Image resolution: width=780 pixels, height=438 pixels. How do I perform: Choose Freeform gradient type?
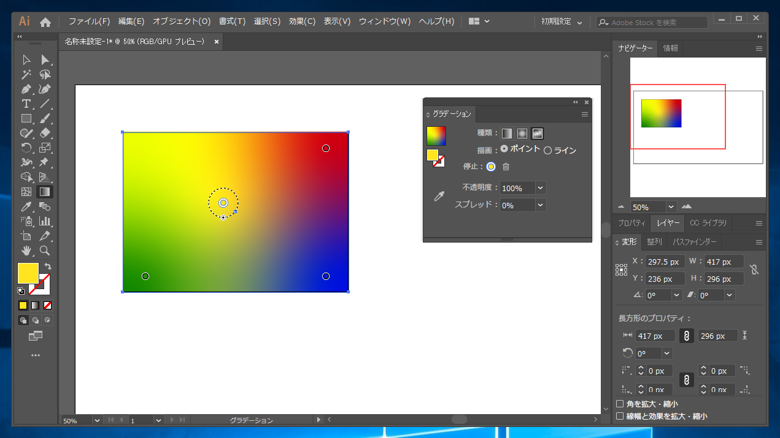537,133
